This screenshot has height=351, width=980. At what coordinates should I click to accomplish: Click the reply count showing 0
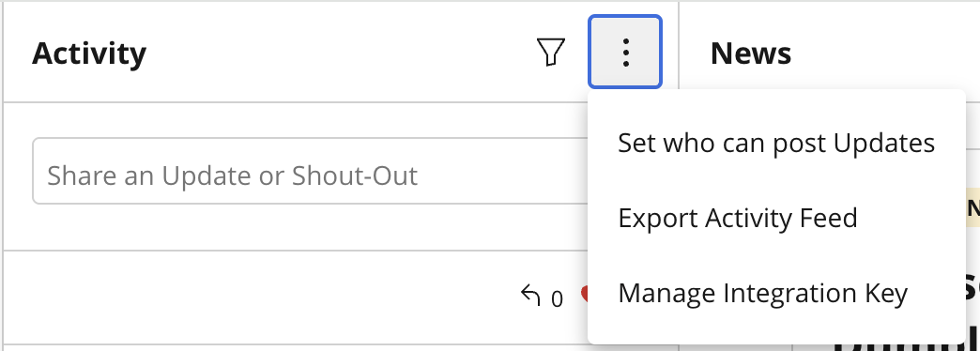click(557, 299)
